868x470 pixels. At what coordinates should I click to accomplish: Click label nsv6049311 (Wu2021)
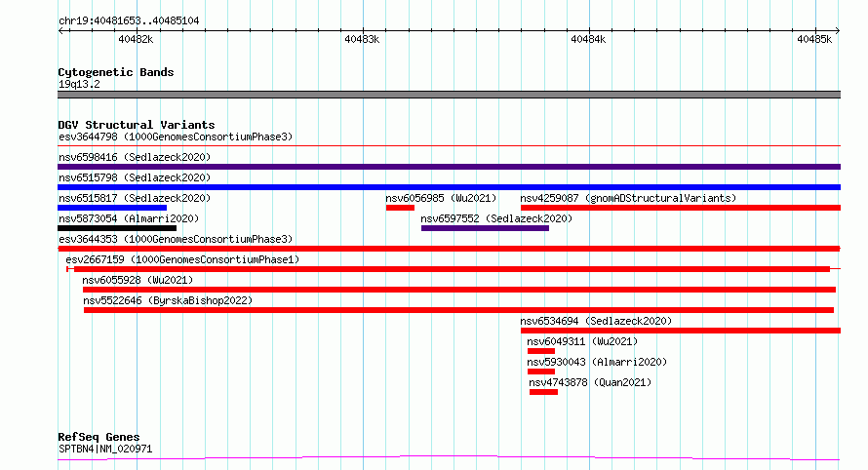click(x=582, y=341)
